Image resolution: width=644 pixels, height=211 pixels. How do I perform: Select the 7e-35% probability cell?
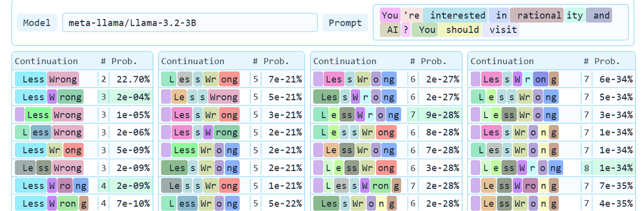pos(613,186)
